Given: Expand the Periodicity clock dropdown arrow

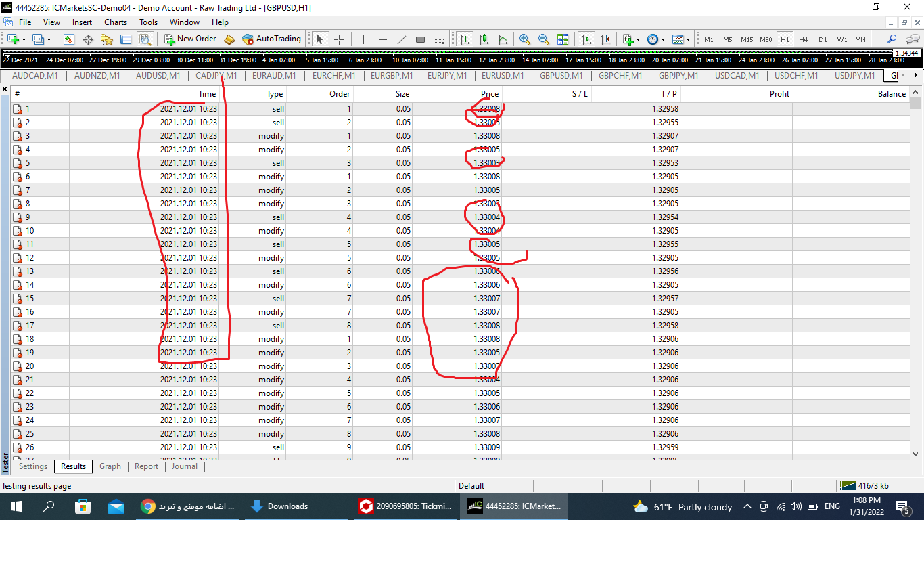Looking at the screenshot, I should pyautogui.click(x=663, y=39).
